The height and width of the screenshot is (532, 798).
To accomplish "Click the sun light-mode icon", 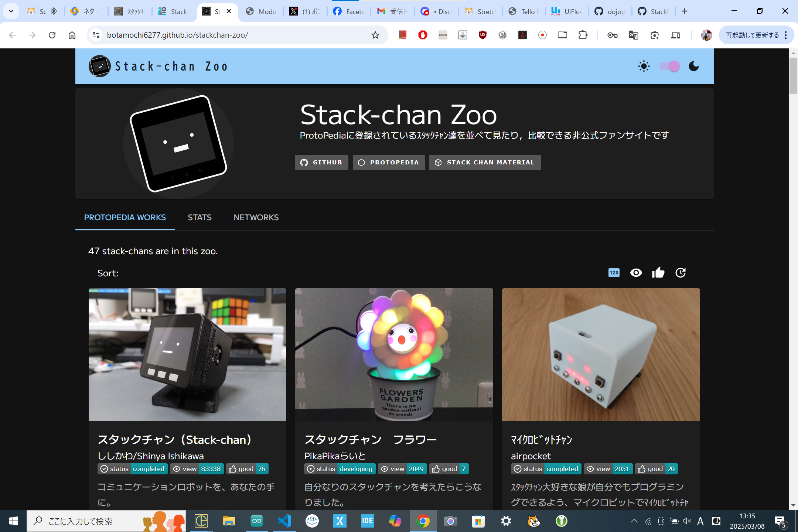I will coord(644,66).
